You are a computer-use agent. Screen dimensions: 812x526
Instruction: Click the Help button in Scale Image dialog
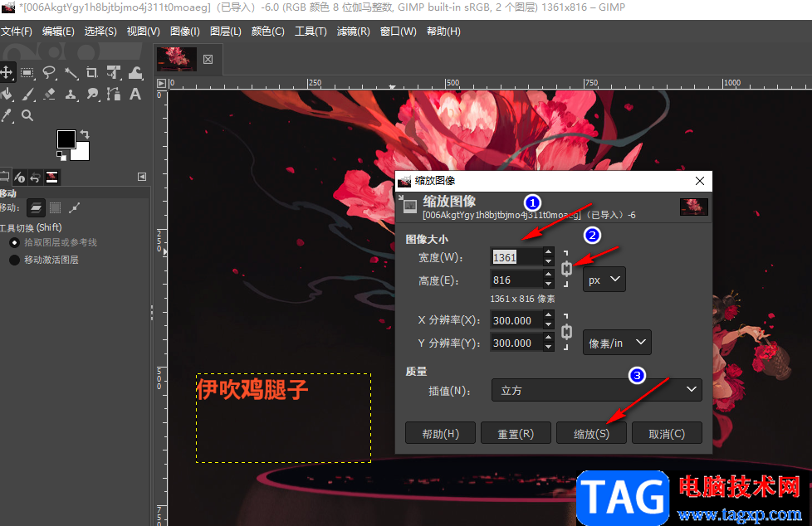coord(440,433)
